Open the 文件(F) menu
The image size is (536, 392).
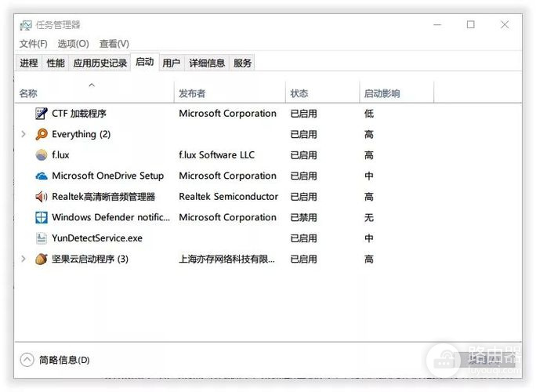tap(33, 44)
